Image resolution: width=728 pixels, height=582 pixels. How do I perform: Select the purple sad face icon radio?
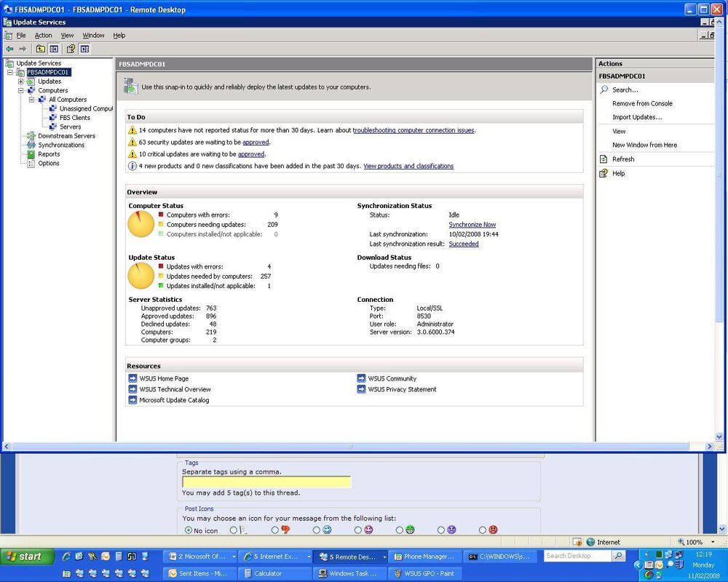pyautogui.click(x=441, y=530)
